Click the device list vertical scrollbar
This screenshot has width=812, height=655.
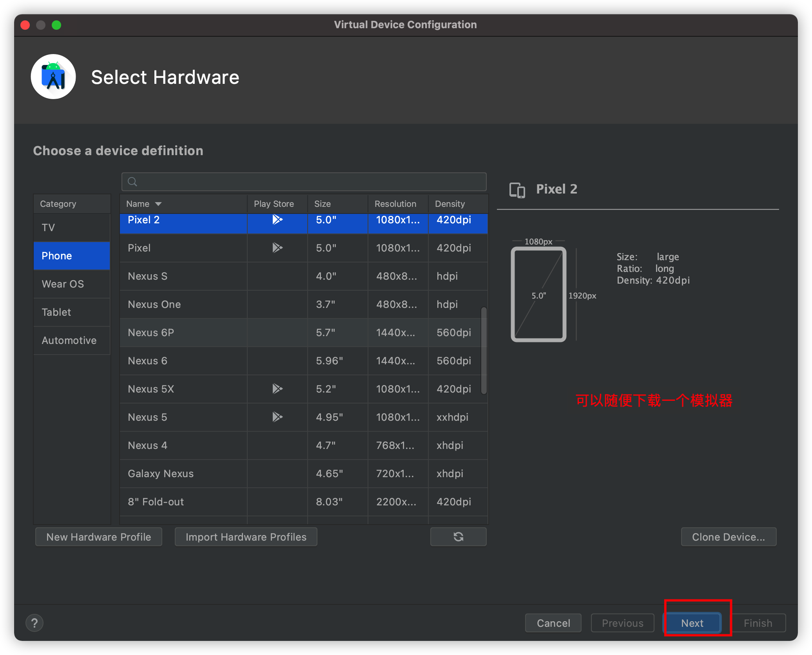484,351
